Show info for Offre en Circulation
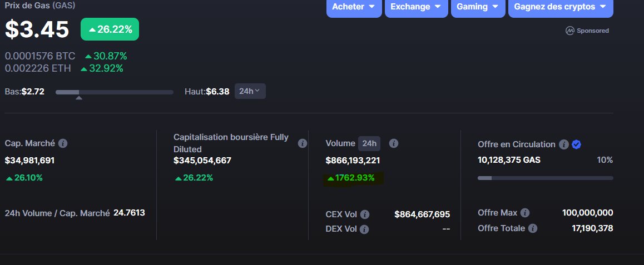 564,144
